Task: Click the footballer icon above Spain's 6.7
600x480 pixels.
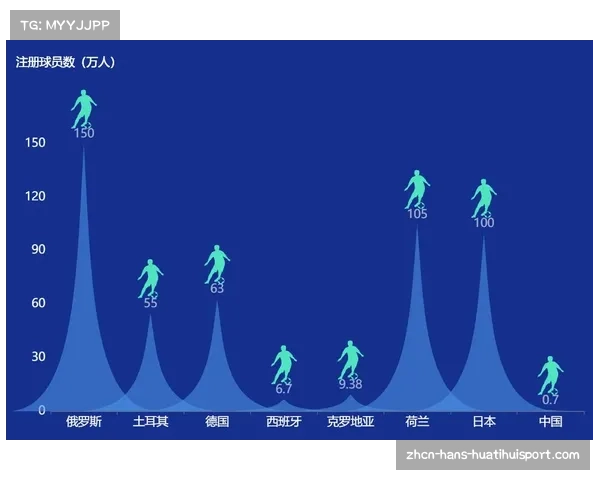Action: 284,364
